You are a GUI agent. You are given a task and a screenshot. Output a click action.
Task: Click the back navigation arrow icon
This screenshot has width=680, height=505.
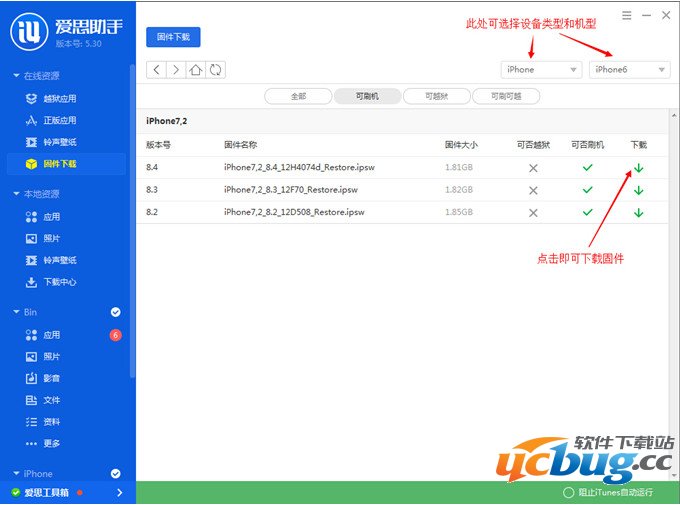156,69
